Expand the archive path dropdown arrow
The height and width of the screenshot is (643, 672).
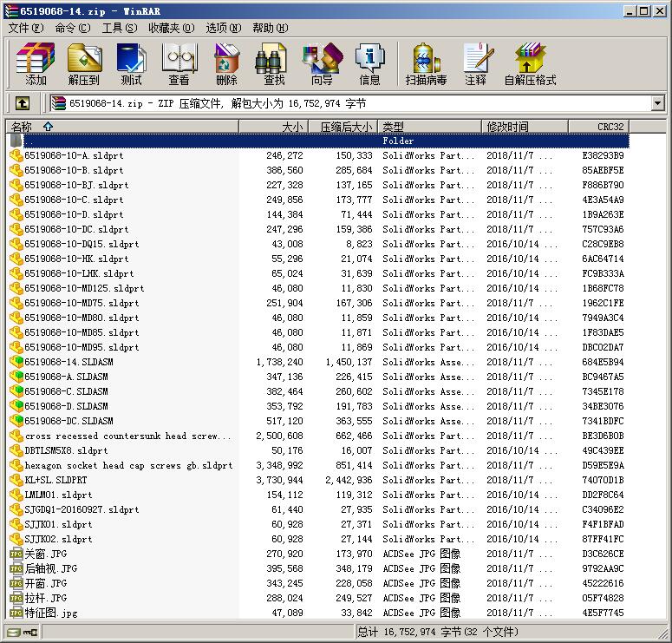658,103
